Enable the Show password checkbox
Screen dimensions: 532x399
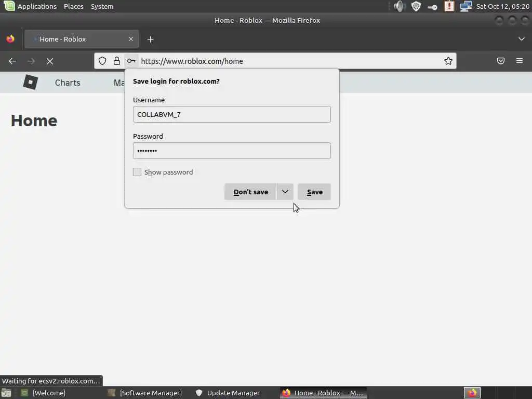(137, 172)
